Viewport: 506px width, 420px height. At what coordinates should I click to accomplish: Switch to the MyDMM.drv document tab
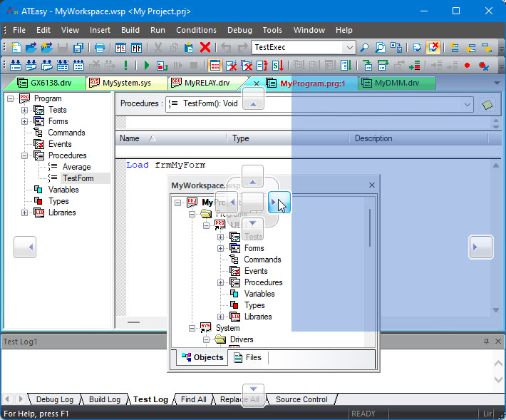pos(398,83)
